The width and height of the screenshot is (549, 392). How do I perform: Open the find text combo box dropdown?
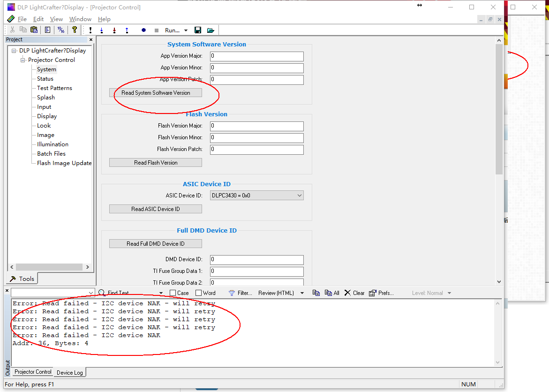click(91, 293)
